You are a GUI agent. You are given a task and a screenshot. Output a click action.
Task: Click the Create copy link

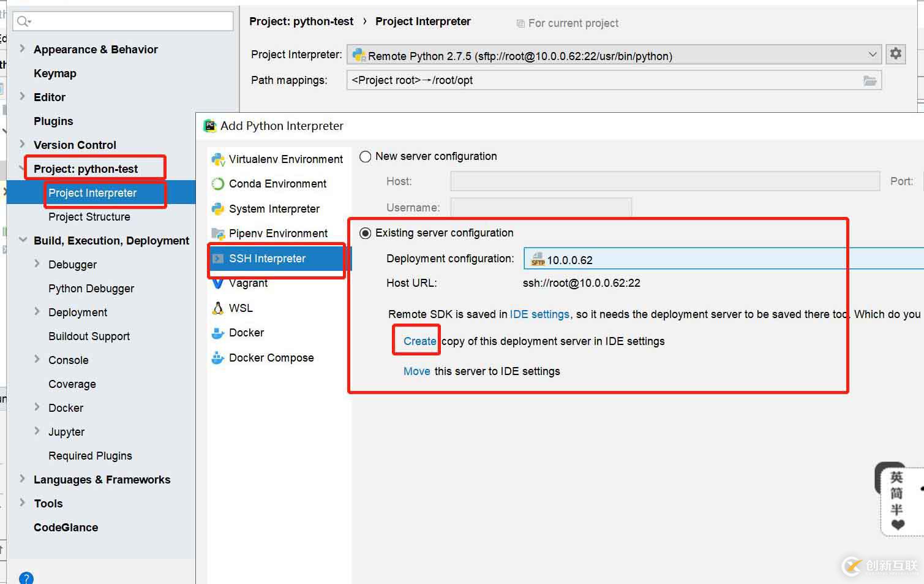pyautogui.click(x=419, y=341)
